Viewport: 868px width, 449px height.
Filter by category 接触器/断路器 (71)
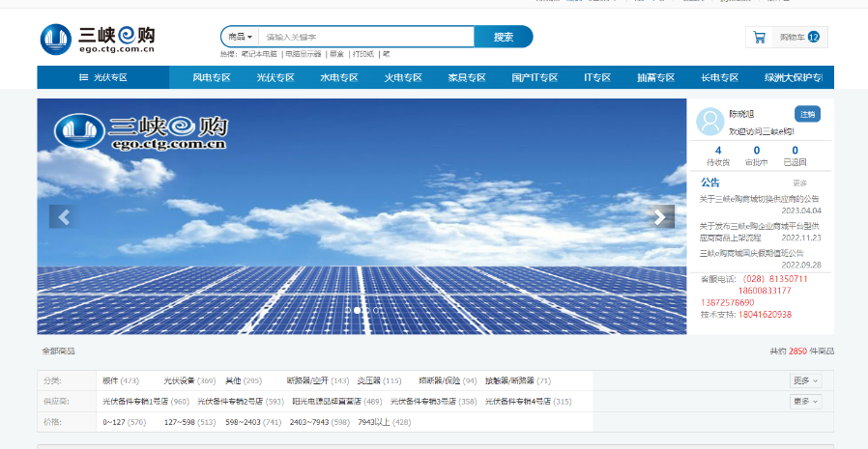[518, 381]
